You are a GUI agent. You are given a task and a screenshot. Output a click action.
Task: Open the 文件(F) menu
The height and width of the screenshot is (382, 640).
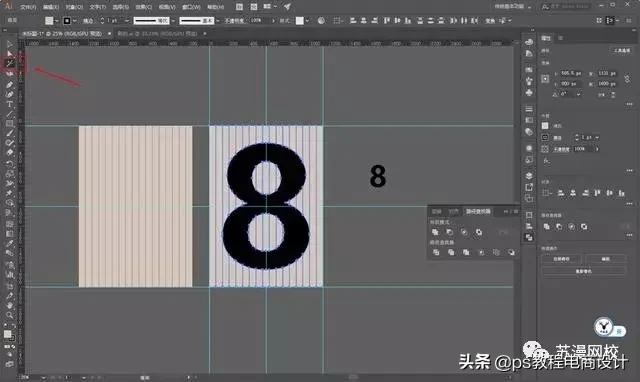[x=28, y=7]
